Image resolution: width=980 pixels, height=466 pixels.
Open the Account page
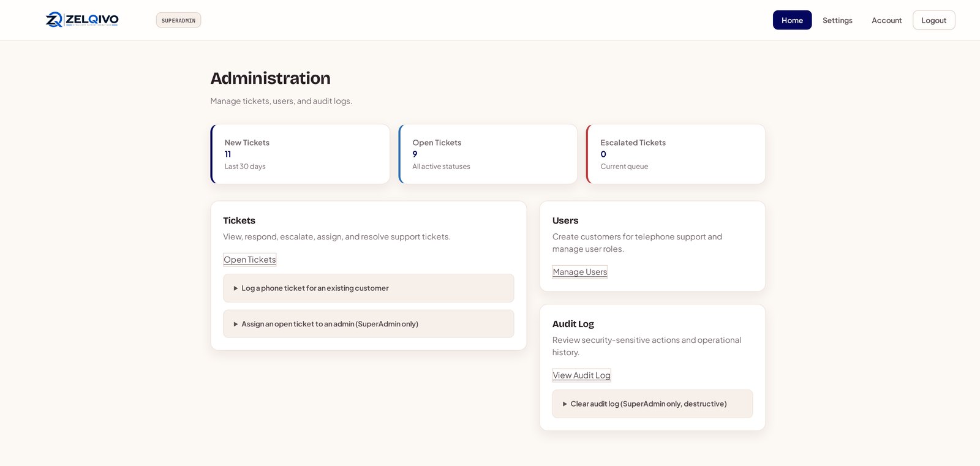886,20
